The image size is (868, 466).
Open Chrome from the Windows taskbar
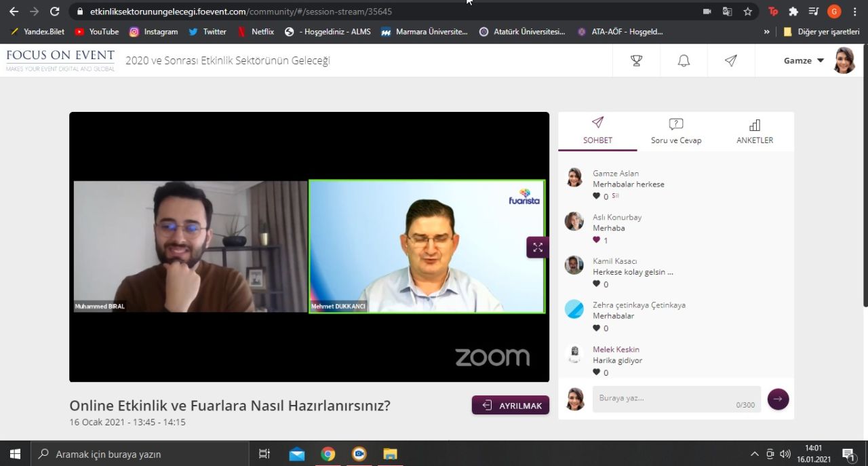328,454
